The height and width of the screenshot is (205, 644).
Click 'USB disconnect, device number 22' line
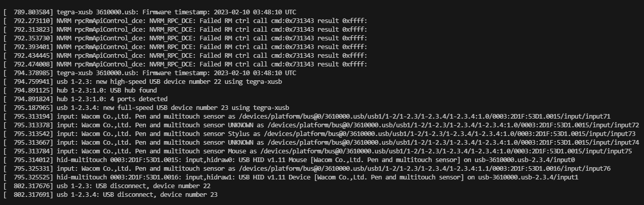pos(107,186)
